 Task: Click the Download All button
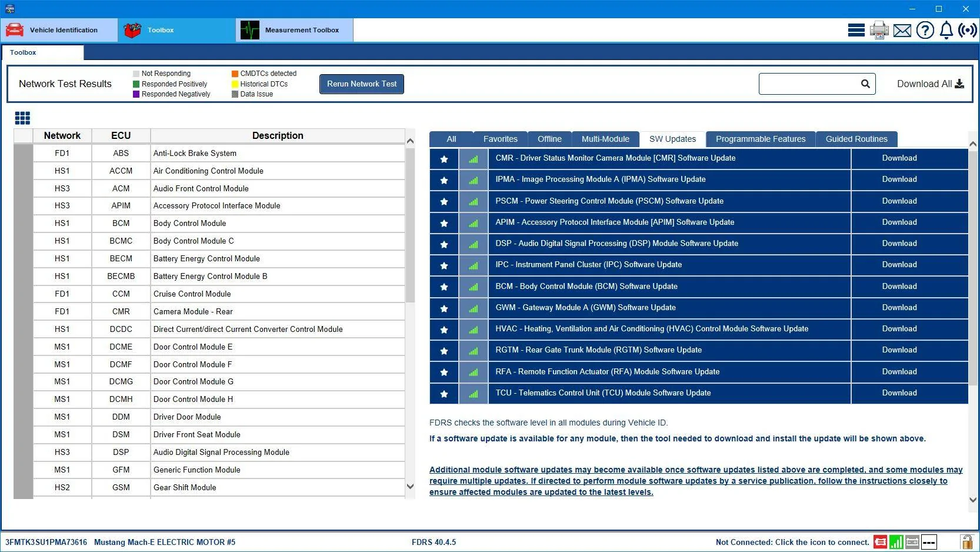coord(931,84)
